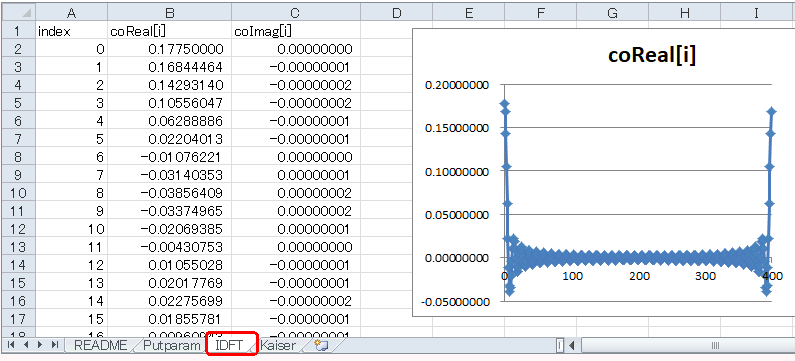Image resolution: width=795 pixels, height=361 pixels.
Task: Select column A header
Action: (71, 12)
